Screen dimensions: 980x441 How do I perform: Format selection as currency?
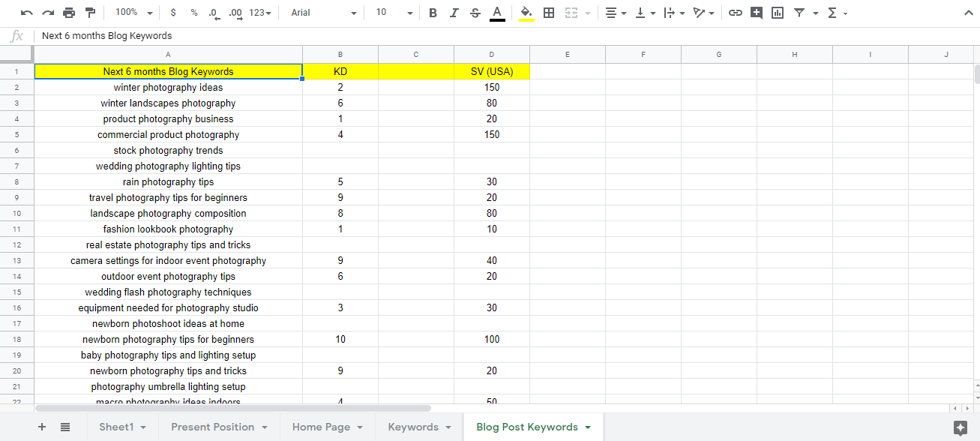(x=172, y=12)
